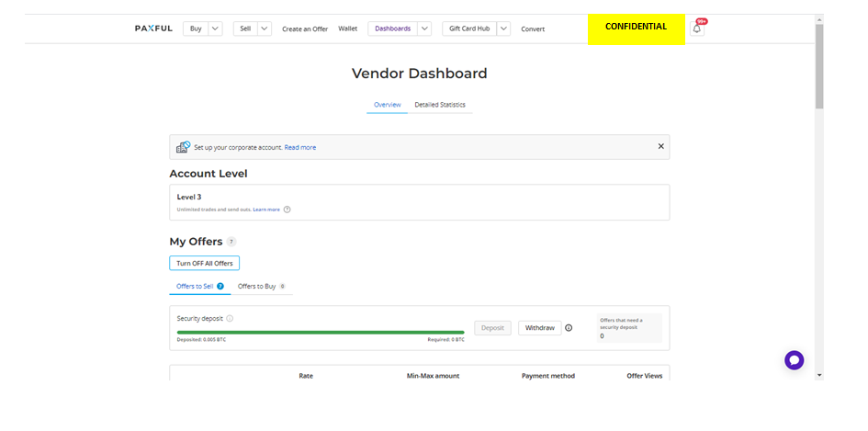
Task: Click the corporate account banner icon
Action: [183, 147]
